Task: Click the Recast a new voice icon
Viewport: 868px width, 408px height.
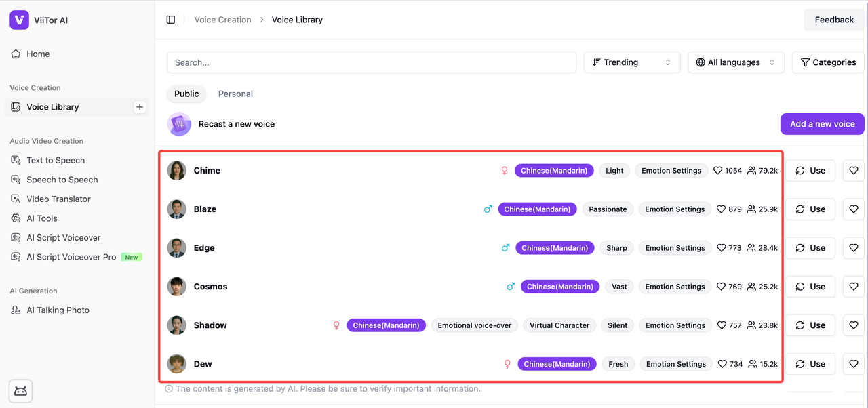Action: 180,124
